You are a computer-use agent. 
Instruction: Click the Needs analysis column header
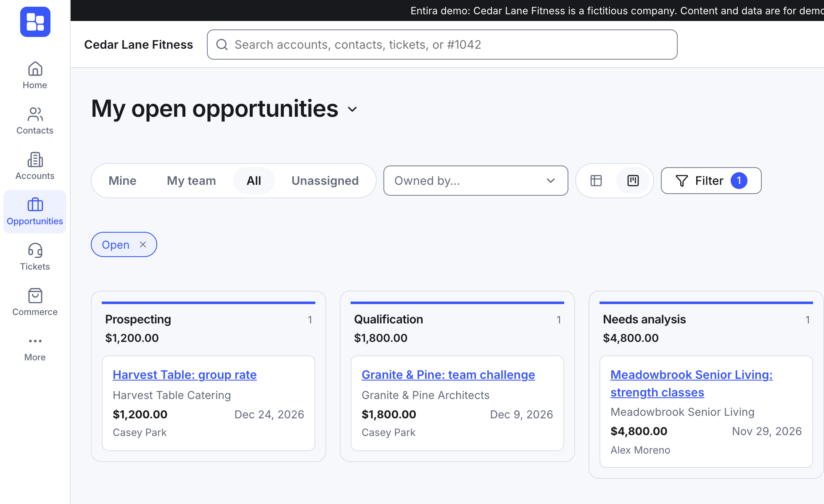(x=644, y=319)
